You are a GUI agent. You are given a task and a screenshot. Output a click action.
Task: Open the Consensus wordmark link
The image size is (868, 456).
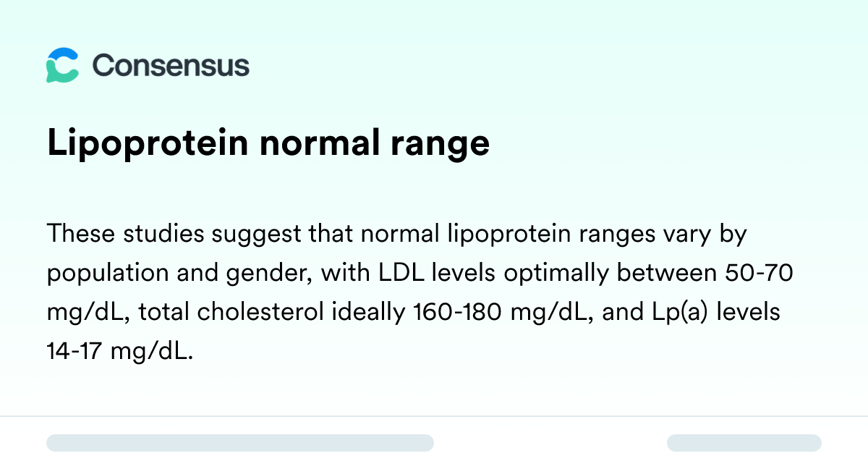(171, 65)
